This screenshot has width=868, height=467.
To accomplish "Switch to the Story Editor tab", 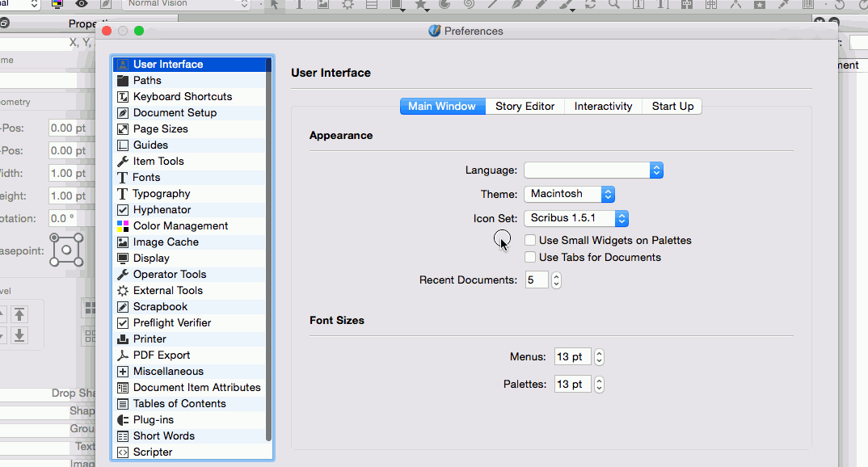I will 525,106.
